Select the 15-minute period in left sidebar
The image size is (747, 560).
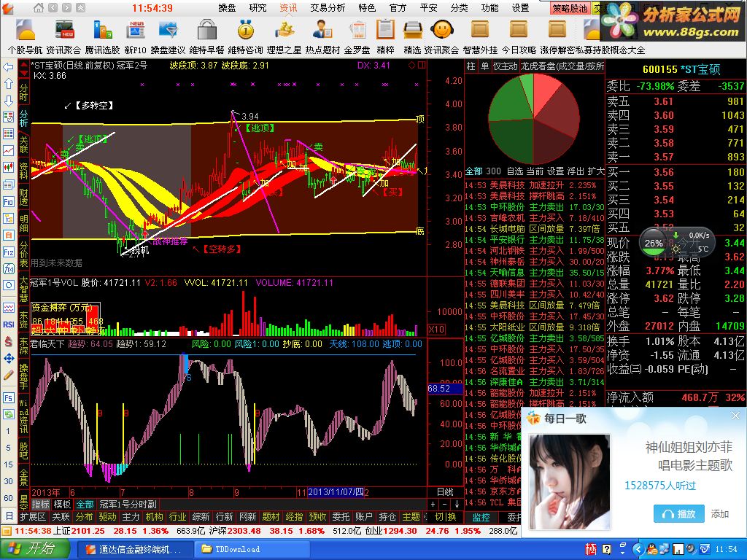(8, 464)
